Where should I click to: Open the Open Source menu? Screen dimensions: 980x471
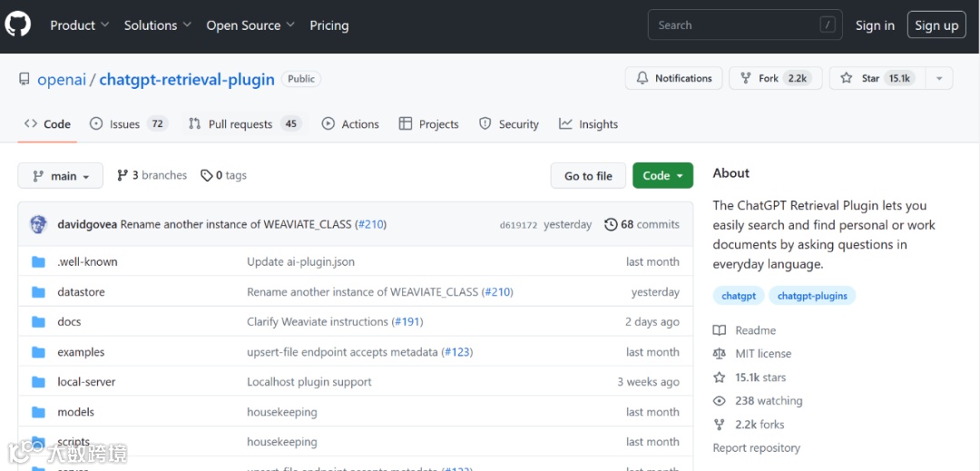coord(250,25)
